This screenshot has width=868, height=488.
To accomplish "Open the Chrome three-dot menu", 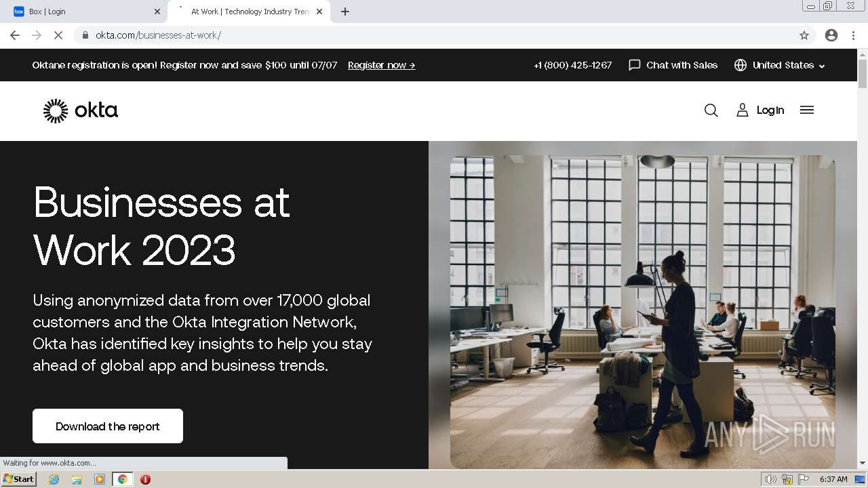I will (854, 35).
